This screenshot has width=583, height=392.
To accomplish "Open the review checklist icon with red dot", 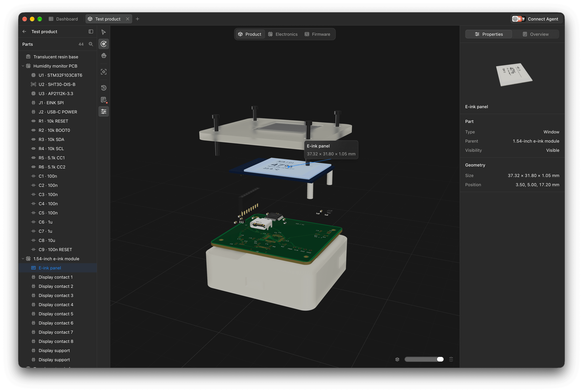I will coord(104,100).
